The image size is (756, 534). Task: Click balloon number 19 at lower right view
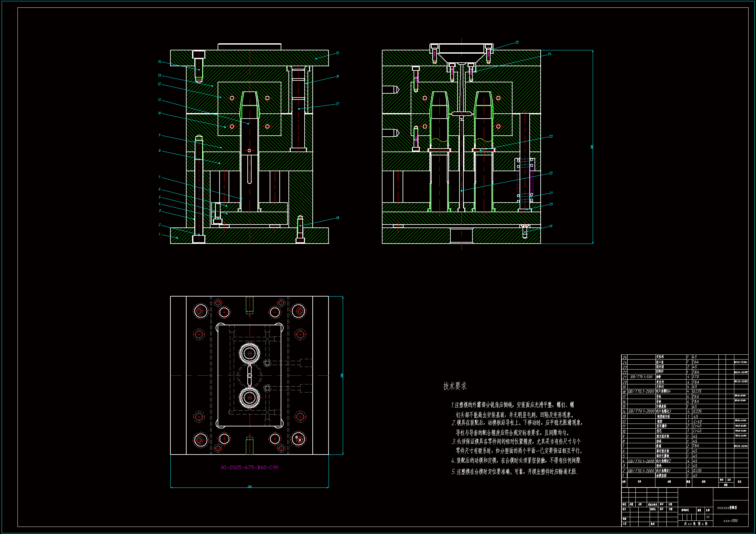(x=551, y=226)
